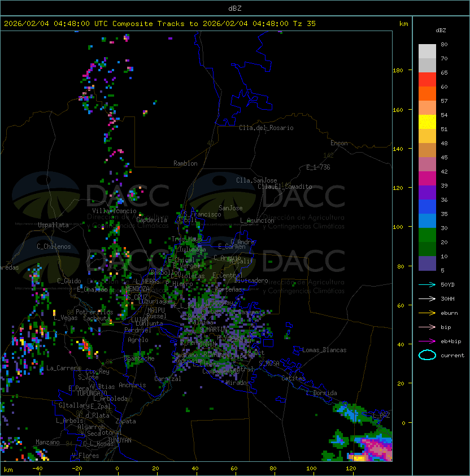Image resolution: width=470 pixels, height=476 pixels.
Task: Click the cyan 50YD arrow legend icon
Action: point(427,285)
